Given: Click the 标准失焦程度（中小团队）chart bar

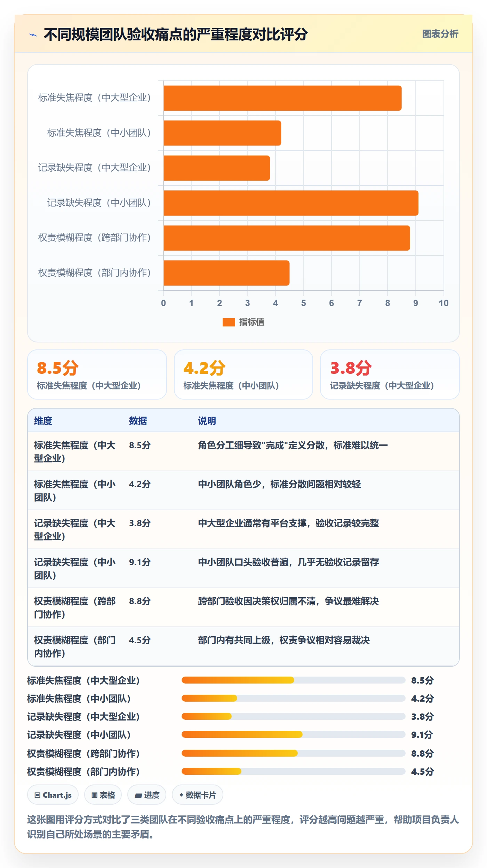Looking at the screenshot, I should coord(222,133).
